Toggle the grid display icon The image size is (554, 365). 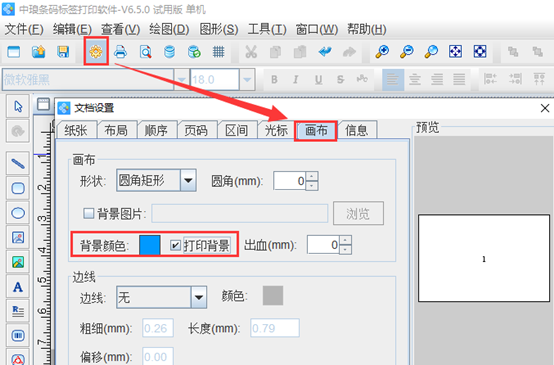pyautogui.click(x=218, y=52)
